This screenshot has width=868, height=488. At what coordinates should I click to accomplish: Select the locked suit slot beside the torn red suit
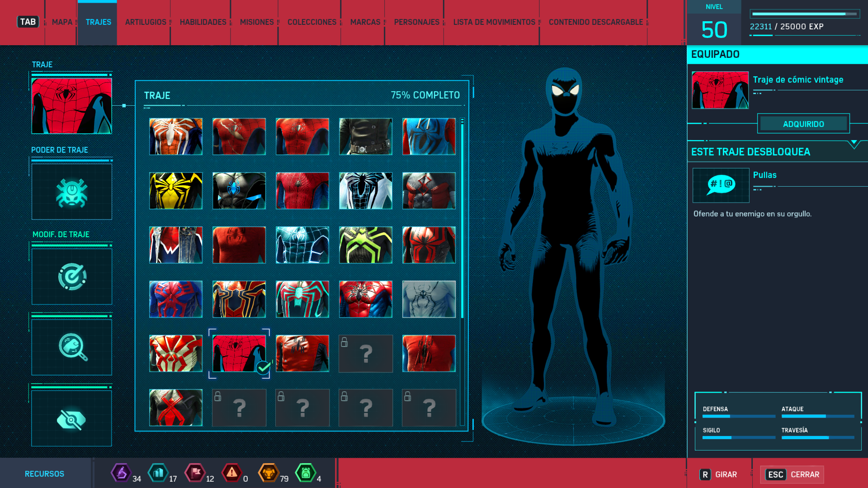365,353
